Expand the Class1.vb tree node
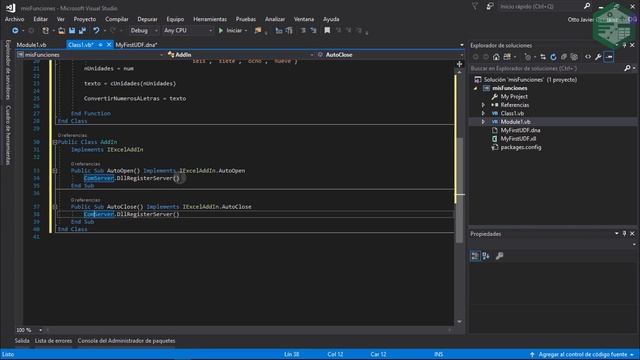This screenshot has width=640, height=360. point(483,113)
